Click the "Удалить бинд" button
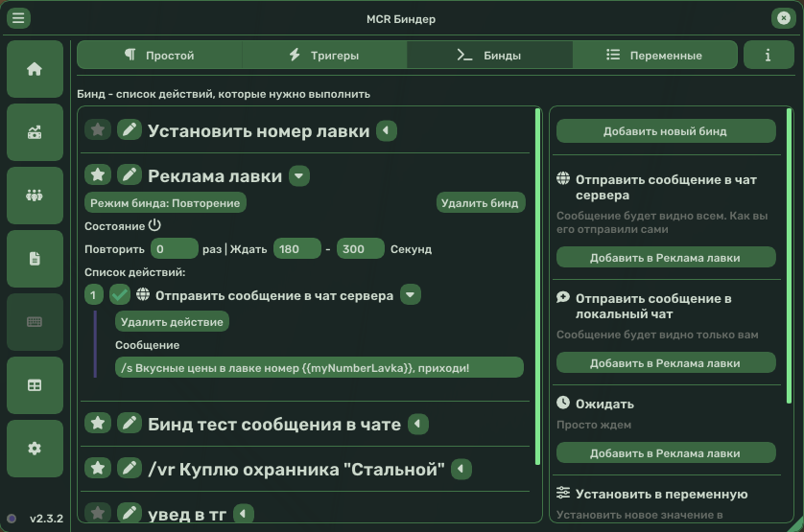The width and height of the screenshot is (804, 532). (480, 203)
